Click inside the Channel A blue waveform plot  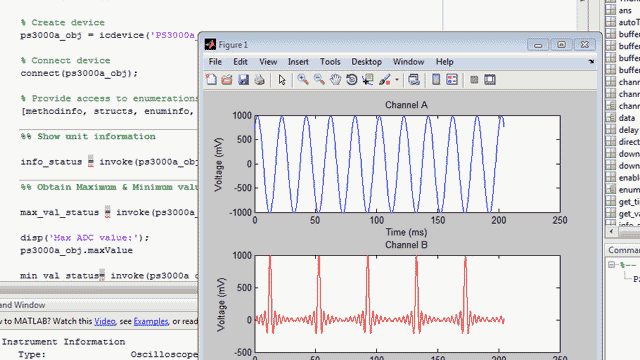407,164
